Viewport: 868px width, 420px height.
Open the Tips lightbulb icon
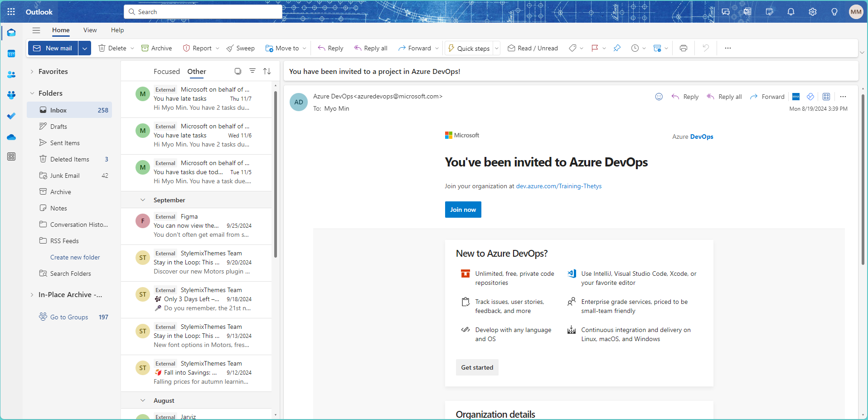834,12
